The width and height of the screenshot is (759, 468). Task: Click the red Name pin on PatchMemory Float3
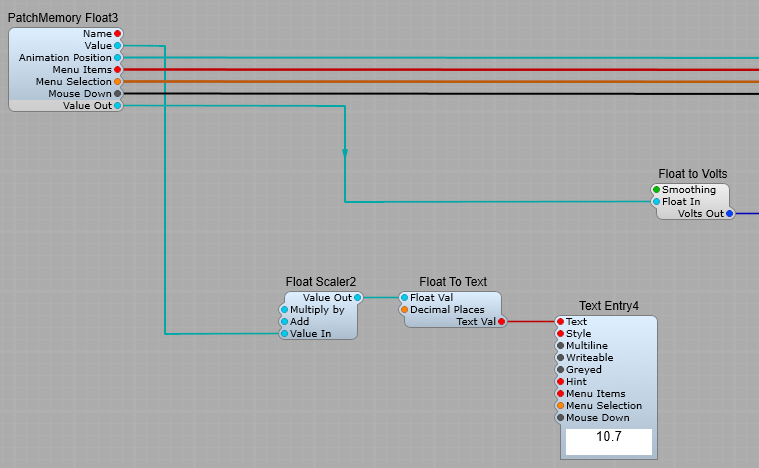tap(118, 34)
